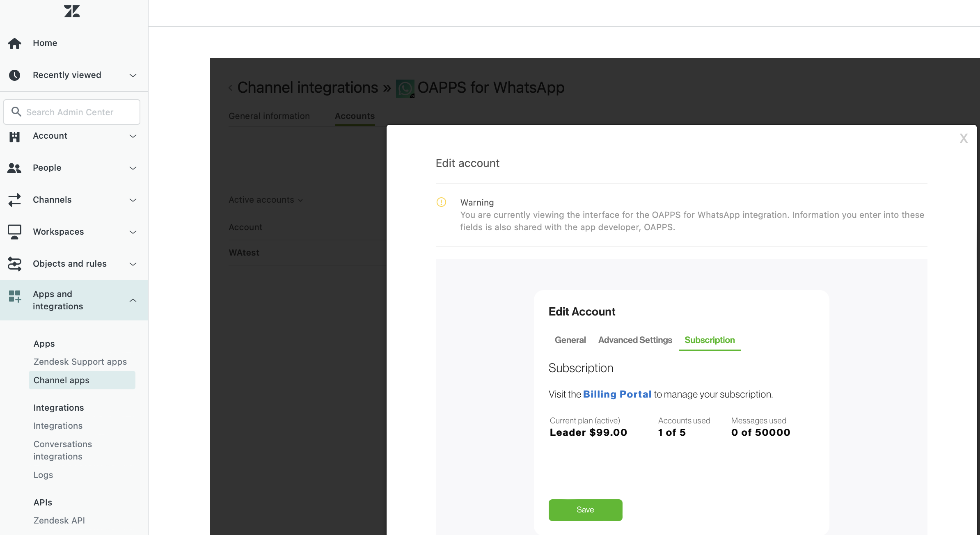980x535 pixels.
Task: Click the People icon in sidebar
Action: tap(14, 168)
